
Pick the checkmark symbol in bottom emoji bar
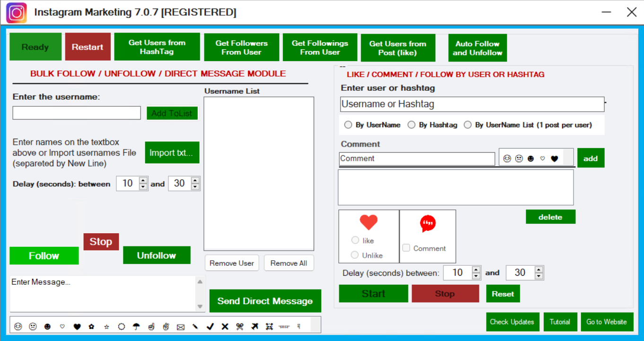(x=210, y=326)
